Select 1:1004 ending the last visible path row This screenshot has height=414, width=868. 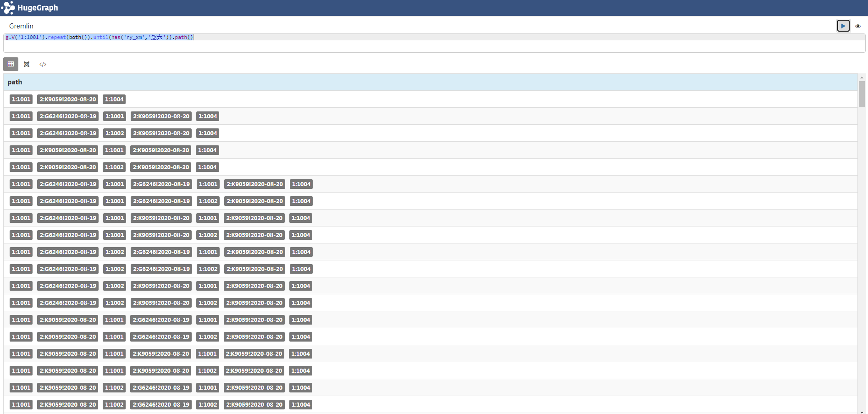pos(301,405)
